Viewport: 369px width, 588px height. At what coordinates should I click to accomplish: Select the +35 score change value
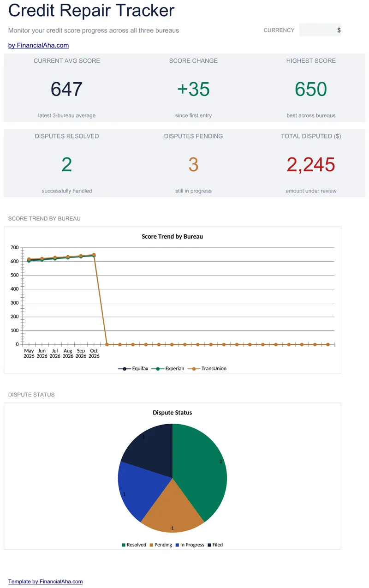pyautogui.click(x=193, y=90)
